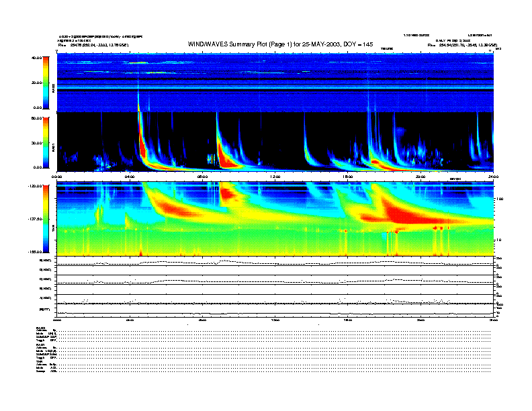Click the 04:00 tick label under the RAD1 panel
532x411 pixels.
[130, 177]
